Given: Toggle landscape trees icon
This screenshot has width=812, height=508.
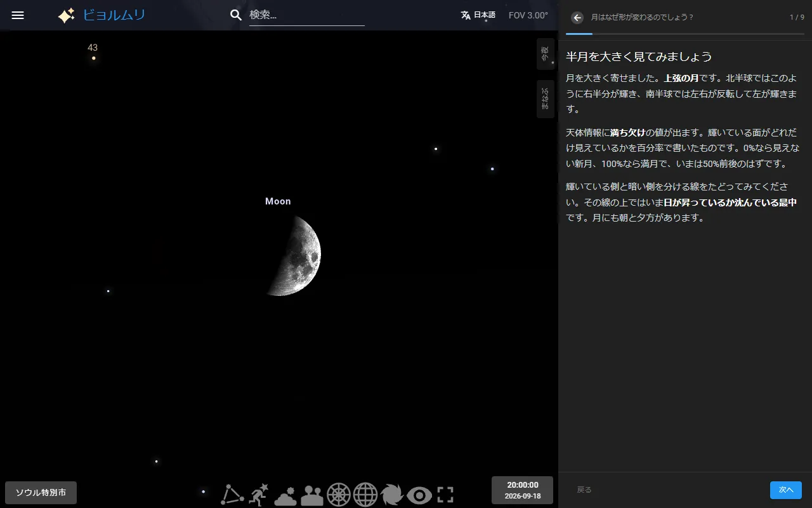Looking at the screenshot, I should (x=312, y=495).
